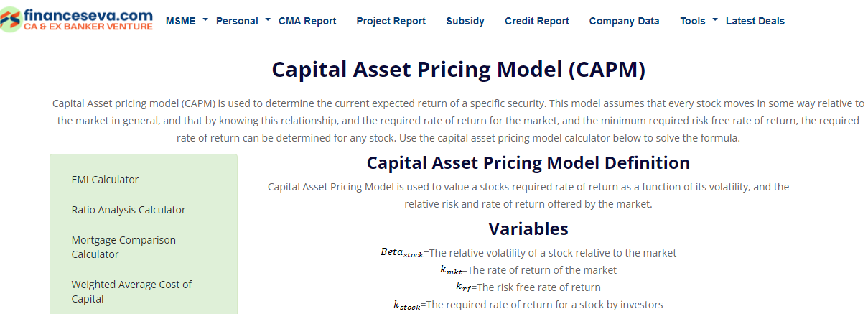
Task: Expand the MSME dropdown arrow
Action: [205, 20]
